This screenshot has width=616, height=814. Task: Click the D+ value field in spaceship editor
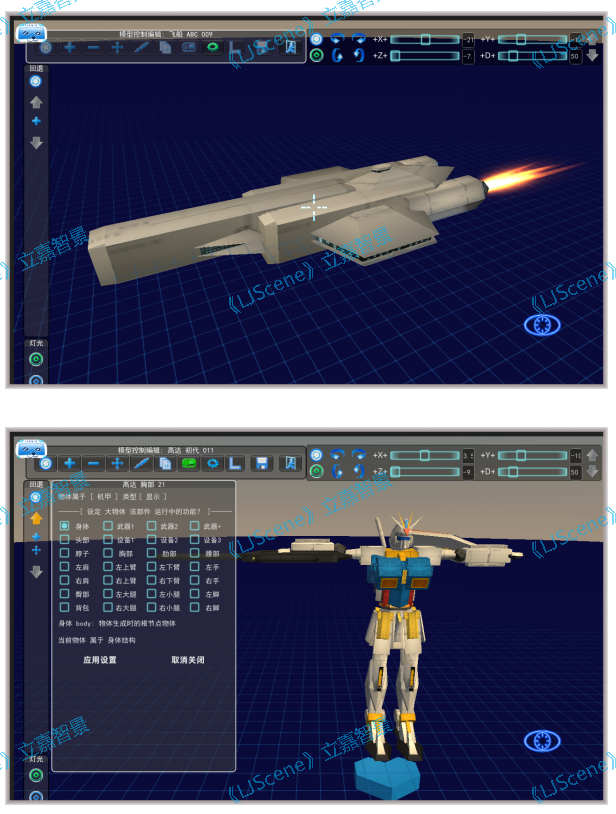pos(575,57)
